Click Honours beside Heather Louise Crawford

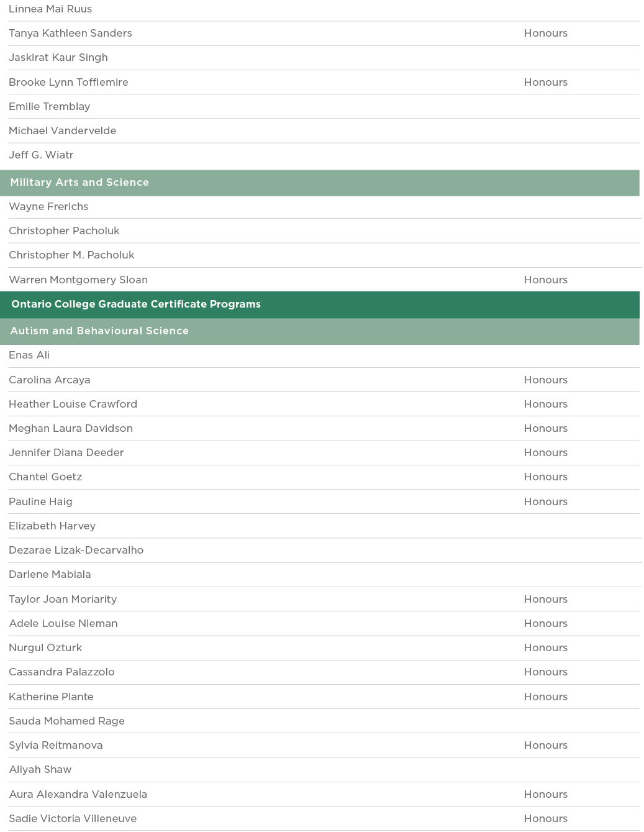tap(545, 405)
